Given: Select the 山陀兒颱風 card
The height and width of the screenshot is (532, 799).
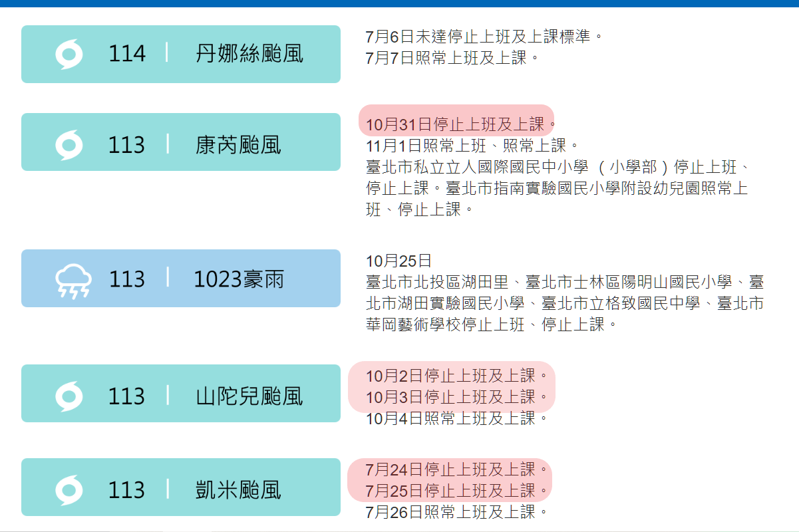Looking at the screenshot, I should [180, 393].
